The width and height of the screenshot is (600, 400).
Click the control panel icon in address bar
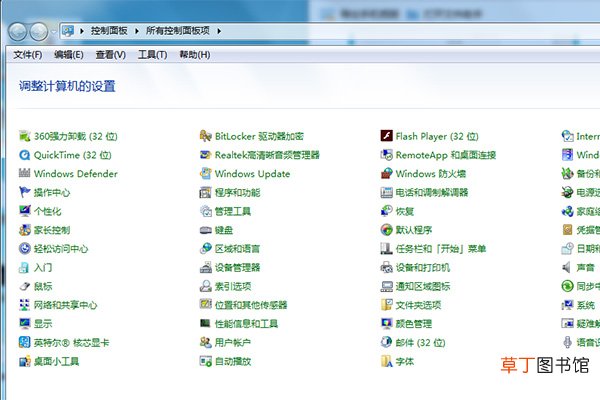(x=68, y=31)
